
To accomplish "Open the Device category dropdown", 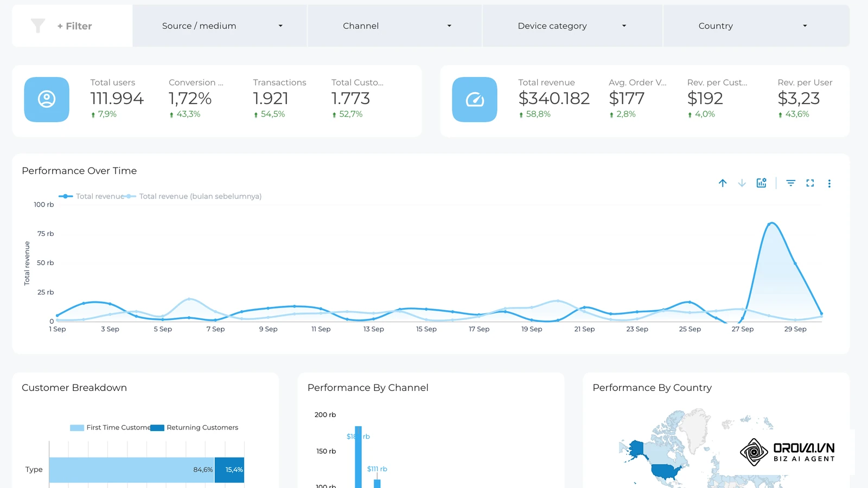I will (x=572, y=25).
